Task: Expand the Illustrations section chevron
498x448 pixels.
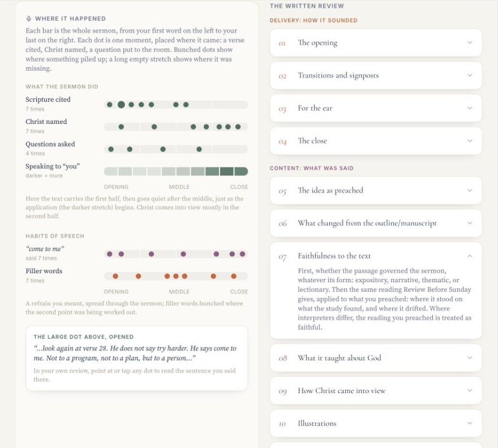Action: coord(470,423)
